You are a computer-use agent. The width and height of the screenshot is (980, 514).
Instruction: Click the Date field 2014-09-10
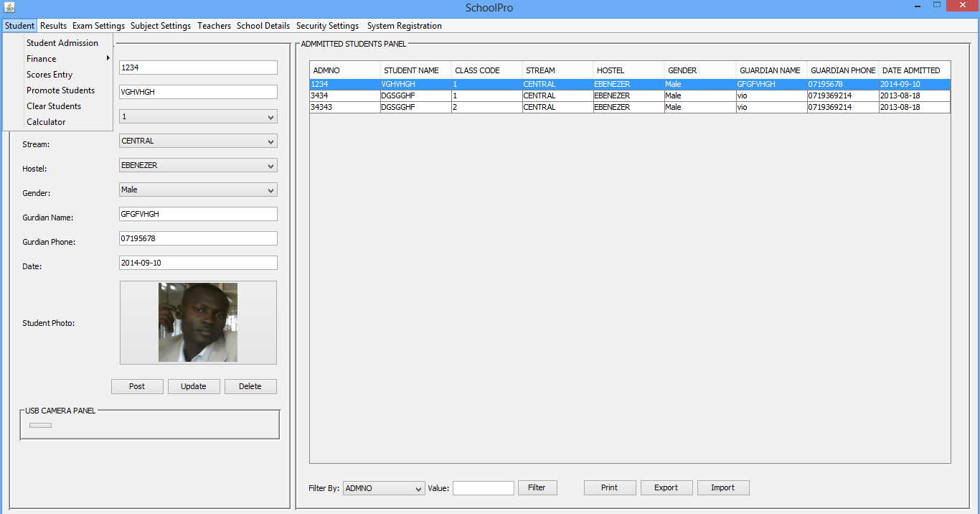click(x=198, y=263)
